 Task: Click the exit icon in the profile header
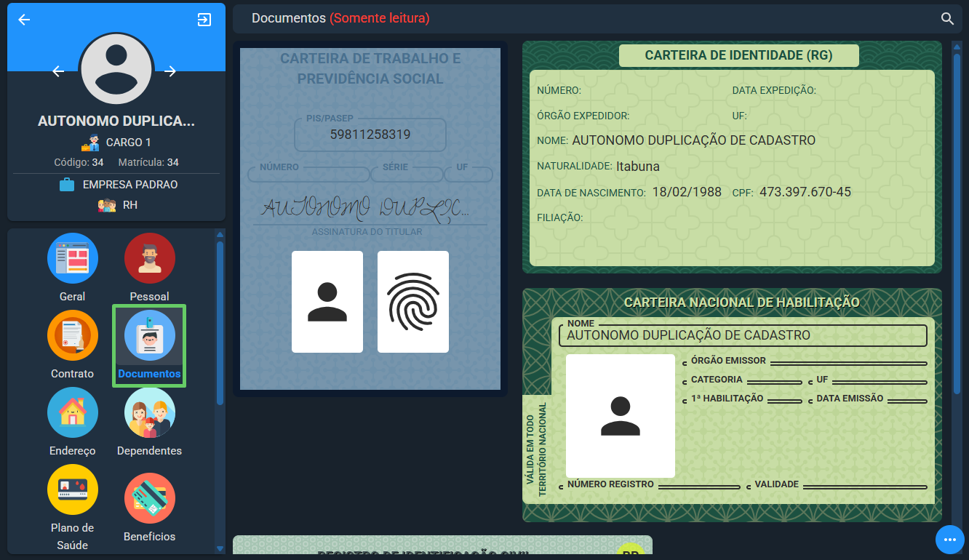tap(204, 20)
